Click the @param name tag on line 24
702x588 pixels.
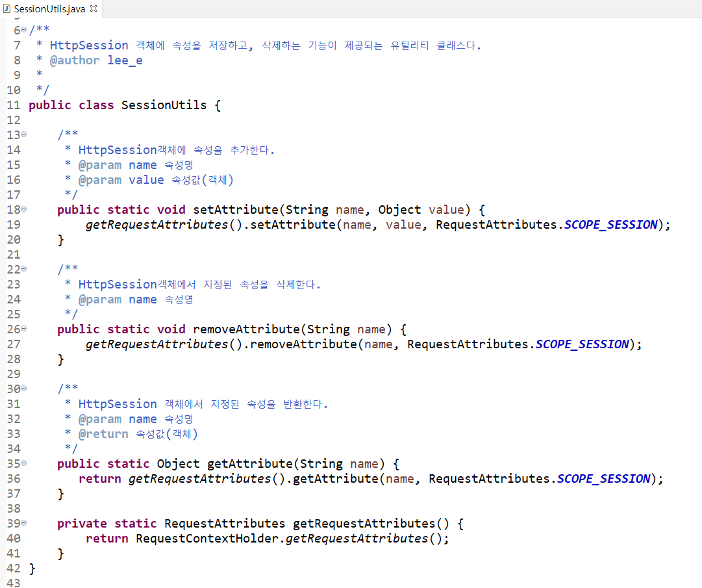pyautogui.click(x=100, y=300)
